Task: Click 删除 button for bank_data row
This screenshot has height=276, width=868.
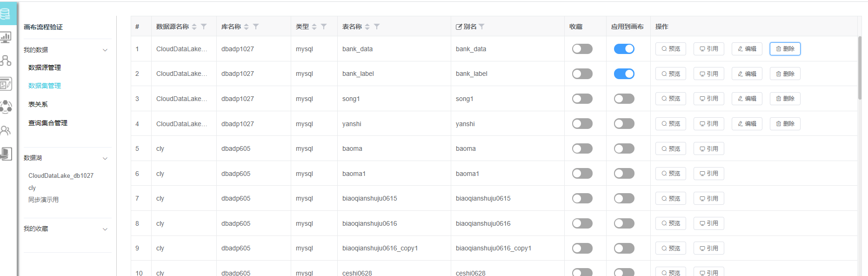Action: (785, 49)
